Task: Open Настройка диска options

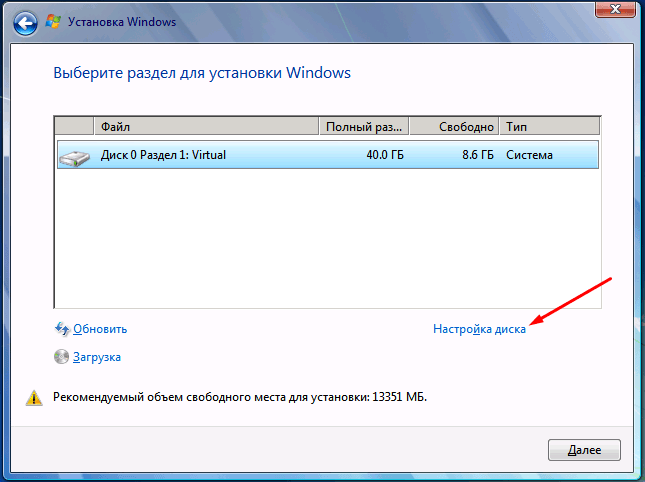Action: (479, 329)
